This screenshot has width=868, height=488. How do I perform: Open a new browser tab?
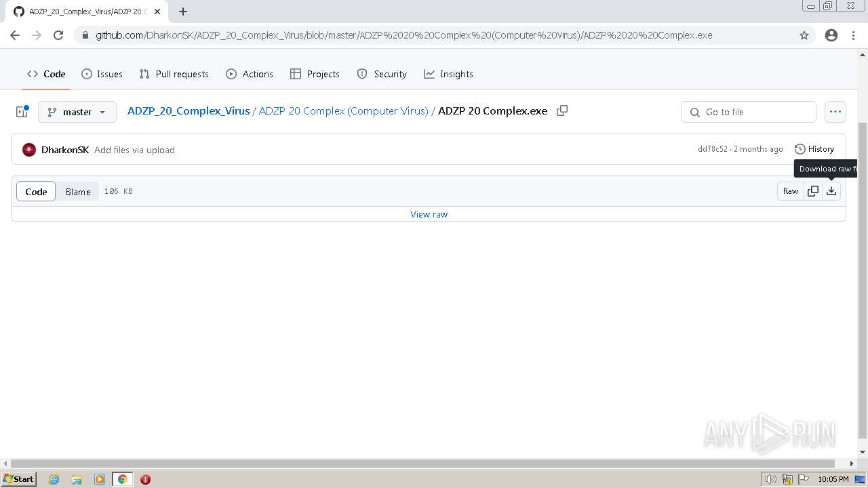coord(183,12)
